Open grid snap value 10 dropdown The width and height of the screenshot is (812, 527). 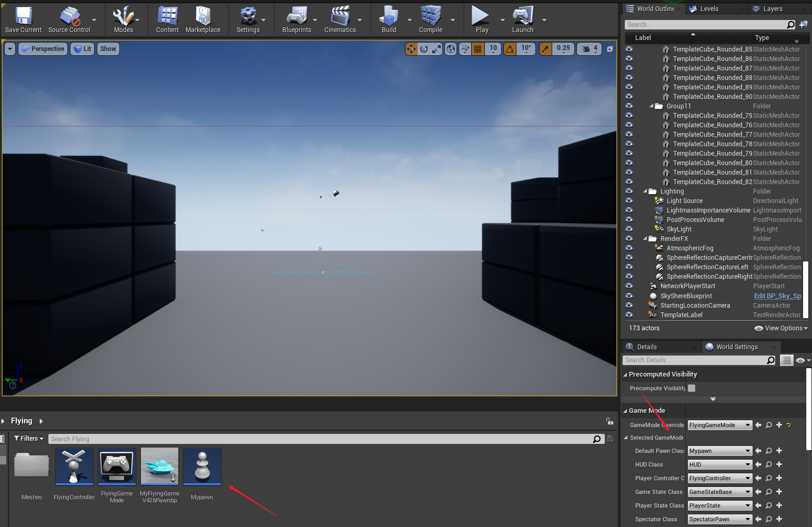tap(493, 49)
